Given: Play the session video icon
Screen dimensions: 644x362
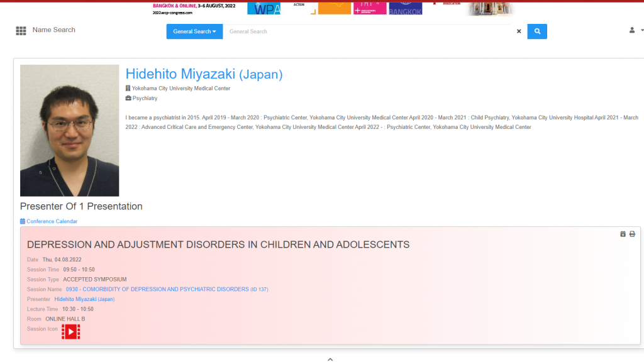Looking at the screenshot, I should click(70, 332).
